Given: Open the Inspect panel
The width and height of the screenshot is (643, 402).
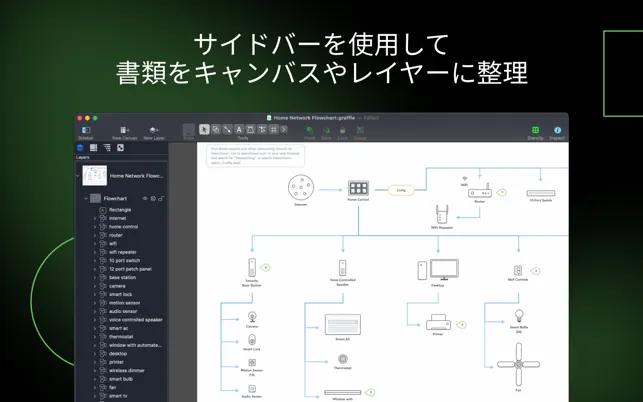Looking at the screenshot, I should point(557,132).
